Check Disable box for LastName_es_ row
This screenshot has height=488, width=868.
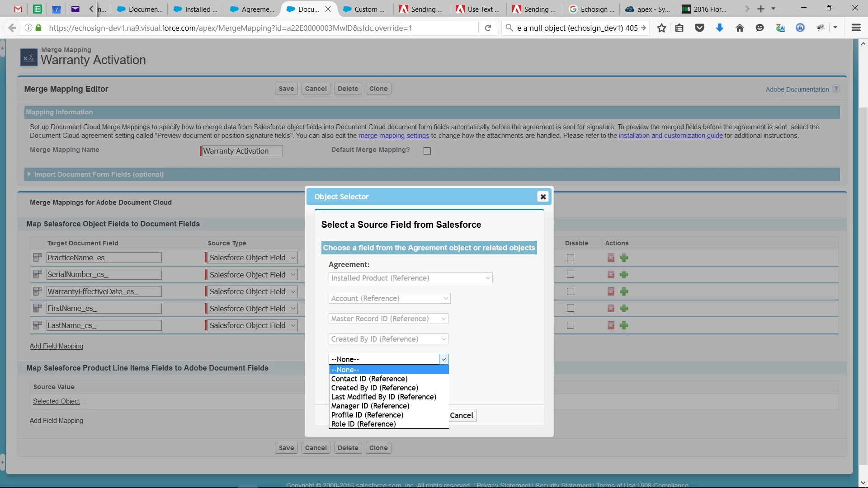pos(571,325)
